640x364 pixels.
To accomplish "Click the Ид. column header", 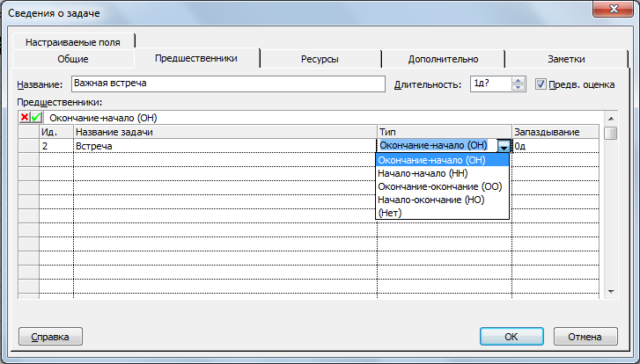I will (x=56, y=132).
